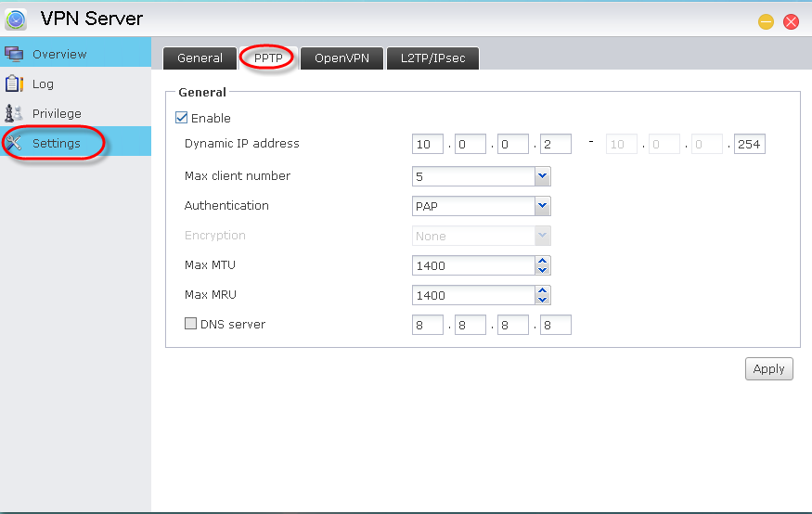Click the Log clipboard icon

pyautogui.click(x=14, y=84)
